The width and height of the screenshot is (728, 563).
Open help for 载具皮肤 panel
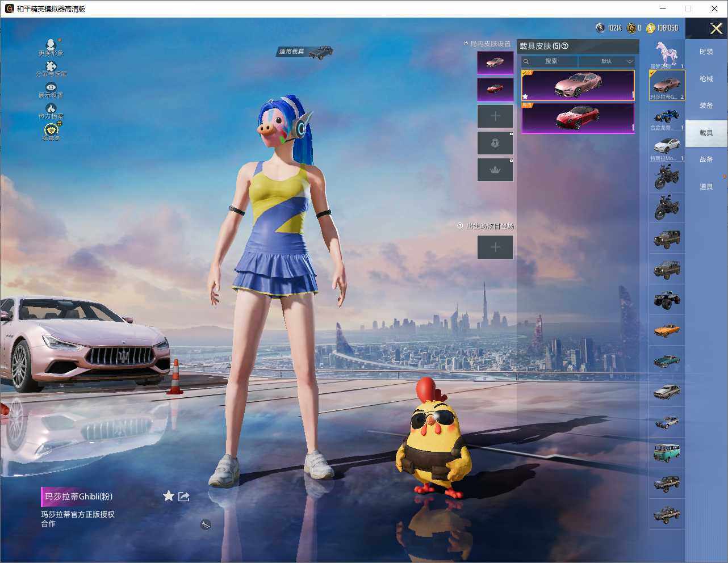click(565, 46)
